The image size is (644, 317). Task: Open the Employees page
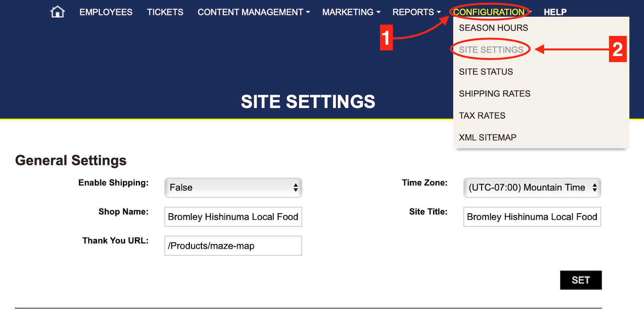[106, 12]
